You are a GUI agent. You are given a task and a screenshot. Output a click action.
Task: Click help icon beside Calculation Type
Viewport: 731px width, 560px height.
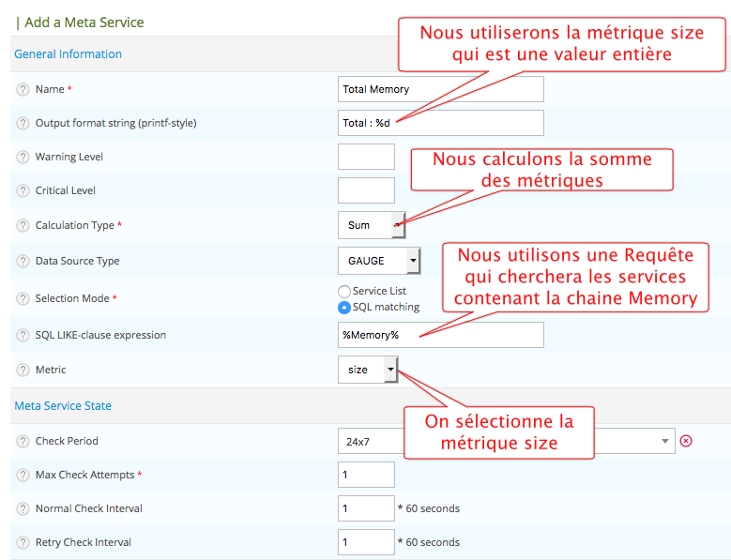pyautogui.click(x=23, y=225)
